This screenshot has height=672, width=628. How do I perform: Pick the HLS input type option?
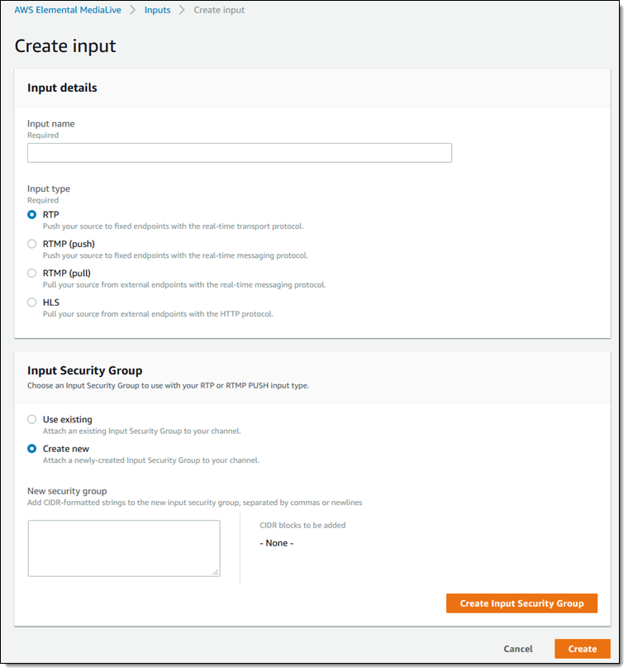point(32,303)
